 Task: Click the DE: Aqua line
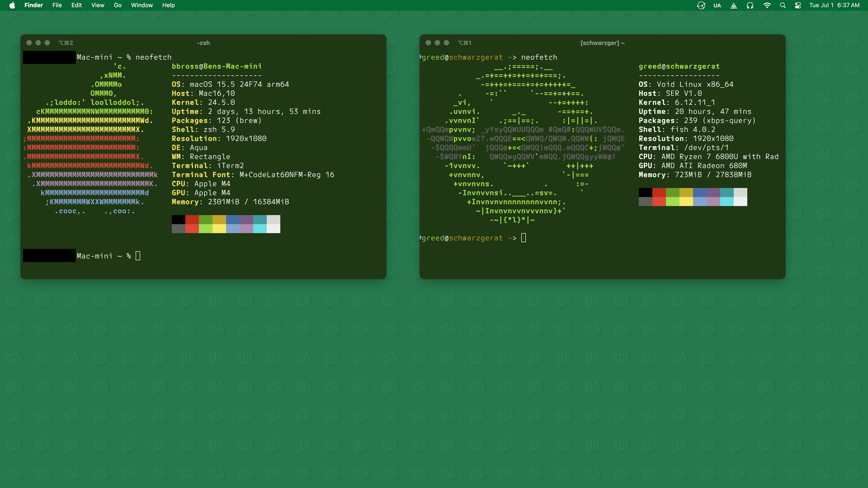190,148
